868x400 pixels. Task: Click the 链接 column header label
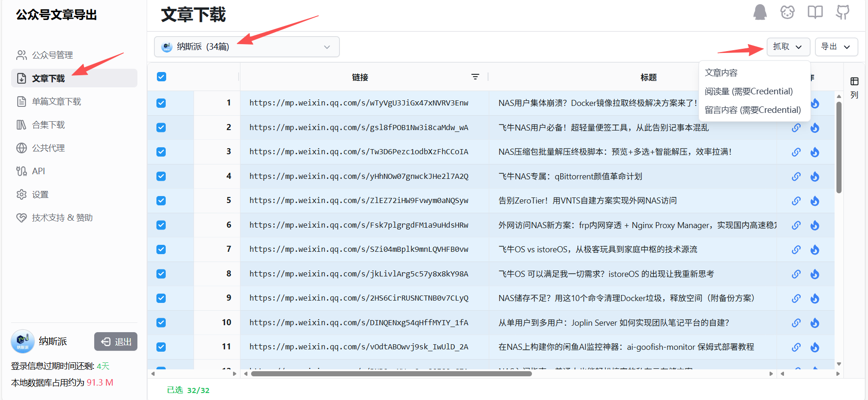click(x=360, y=78)
